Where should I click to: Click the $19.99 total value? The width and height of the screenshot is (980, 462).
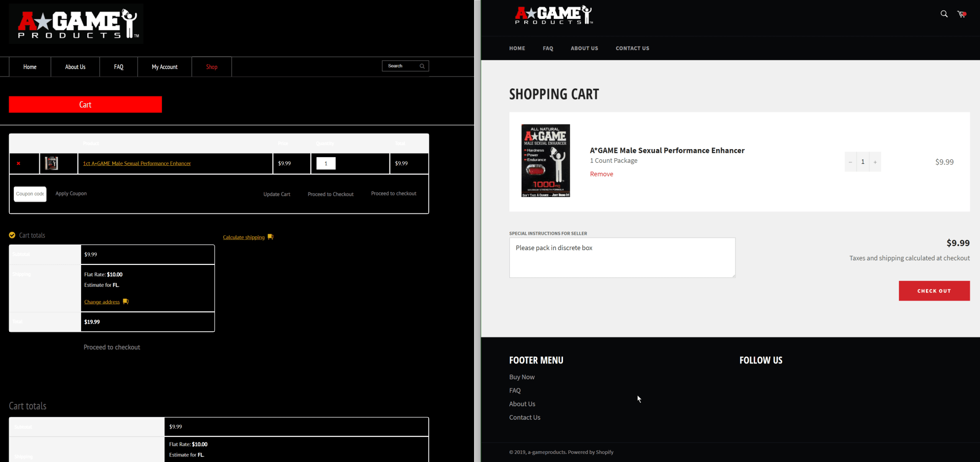coord(92,322)
